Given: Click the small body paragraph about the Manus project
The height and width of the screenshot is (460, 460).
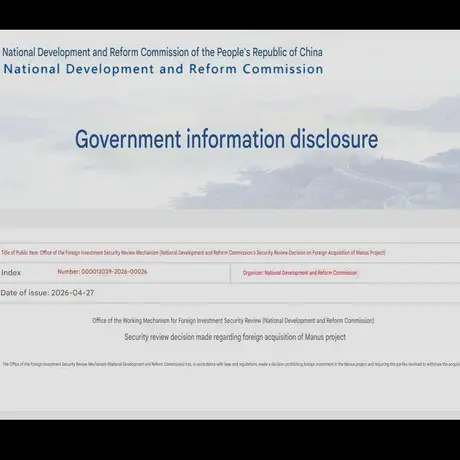Looking at the screenshot, I should tap(231, 364).
